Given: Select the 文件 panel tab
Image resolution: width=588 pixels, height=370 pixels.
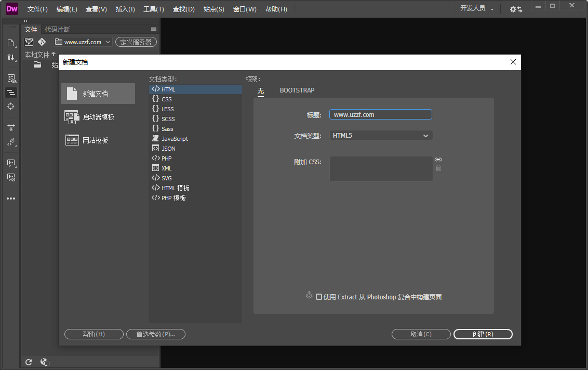Looking at the screenshot, I should pyautogui.click(x=31, y=29).
